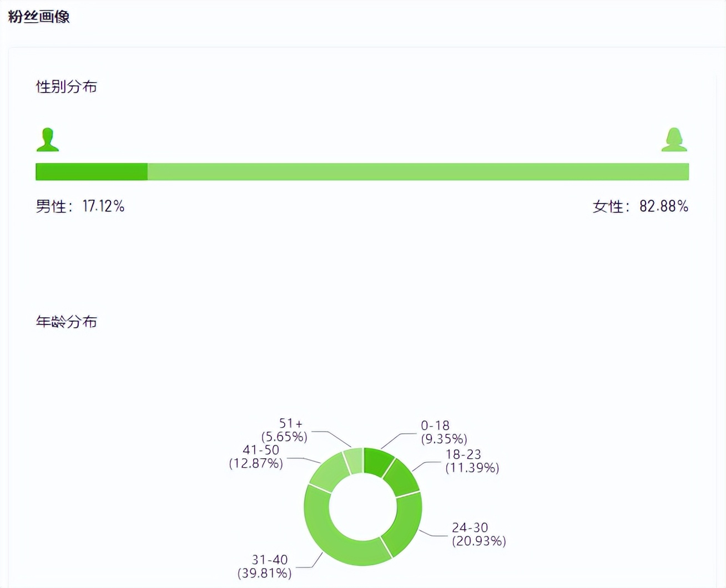726x588 pixels.
Task: Click the light green female bar segment
Action: 417,172
